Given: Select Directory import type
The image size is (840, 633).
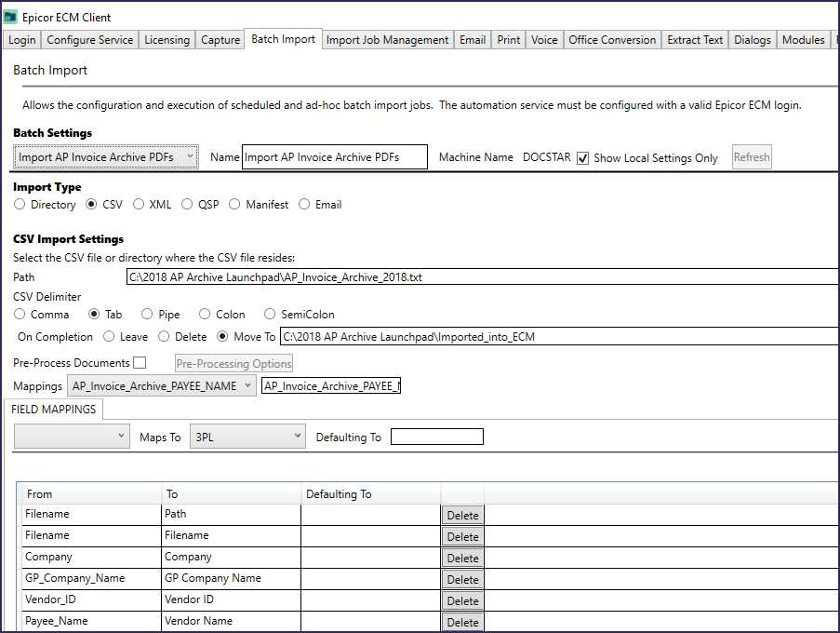Looking at the screenshot, I should coord(20,204).
